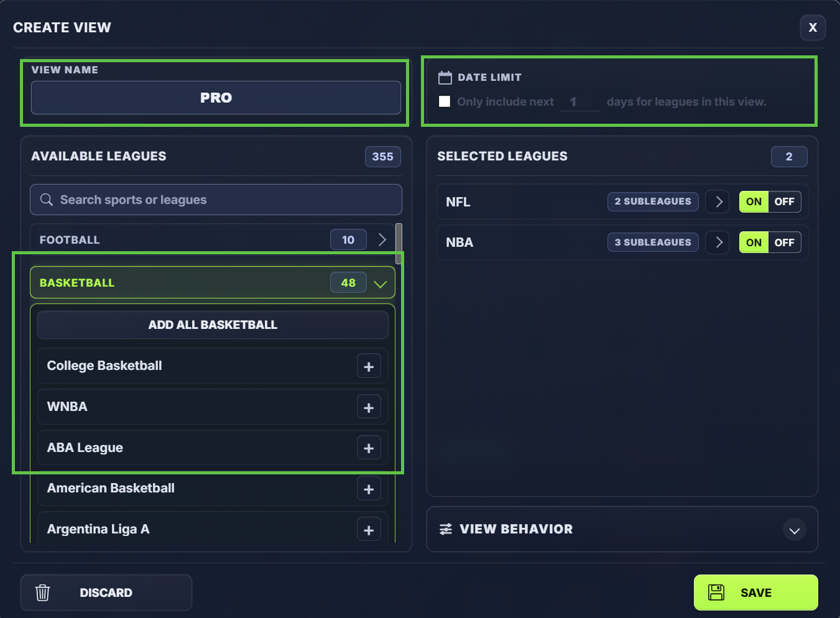Add Argentina Liga A using plus icon
The height and width of the screenshot is (618, 840).
click(369, 530)
